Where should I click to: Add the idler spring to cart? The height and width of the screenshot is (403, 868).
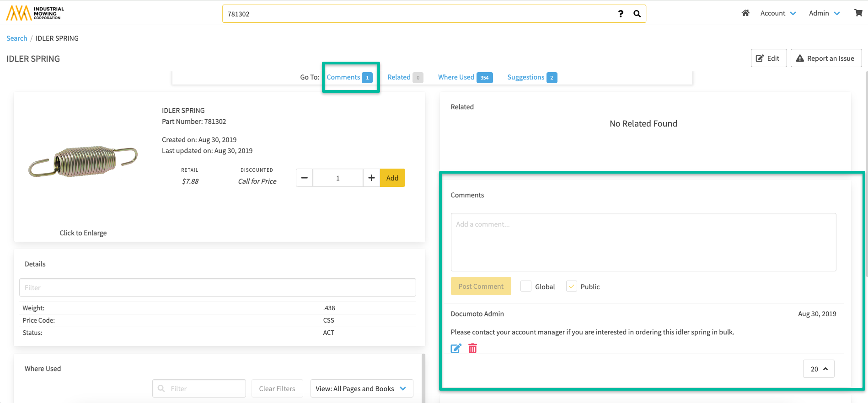point(392,178)
